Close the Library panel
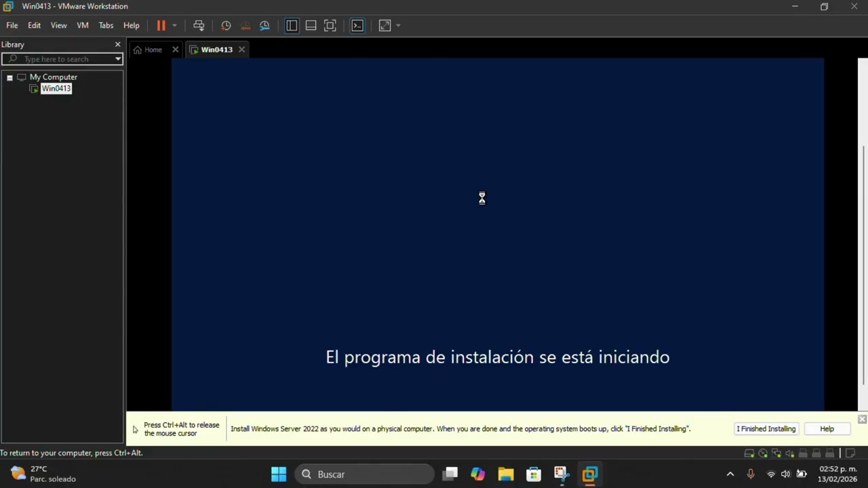868x488 pixels. point(117,45)
